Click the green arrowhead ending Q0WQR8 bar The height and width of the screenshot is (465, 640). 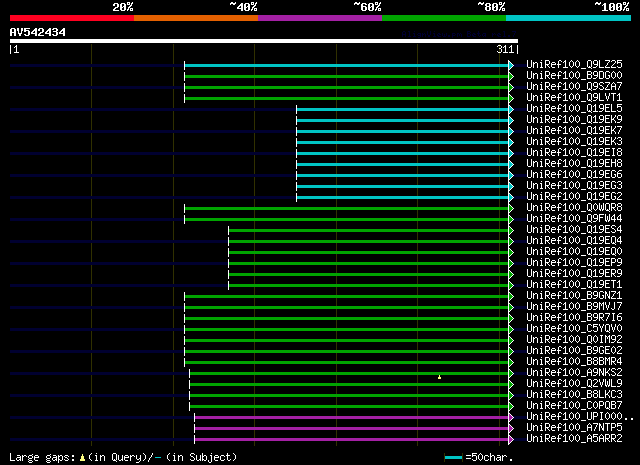pos(511,209)
